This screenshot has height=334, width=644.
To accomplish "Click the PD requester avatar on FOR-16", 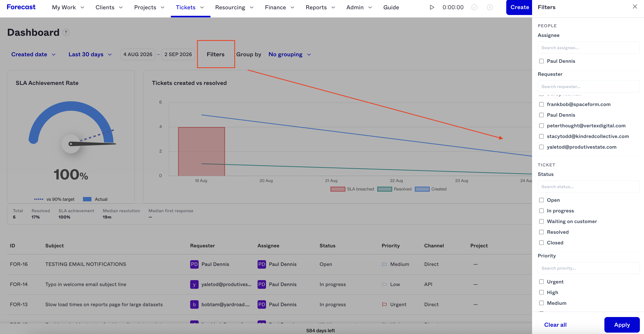I will pyautogui.click(x=194, y=264).
